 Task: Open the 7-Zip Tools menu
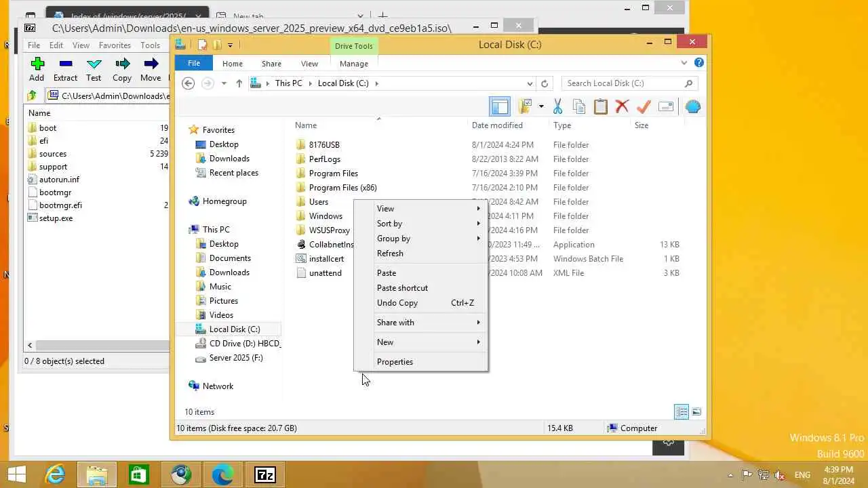pyautogui.click(x=150, y=45)
